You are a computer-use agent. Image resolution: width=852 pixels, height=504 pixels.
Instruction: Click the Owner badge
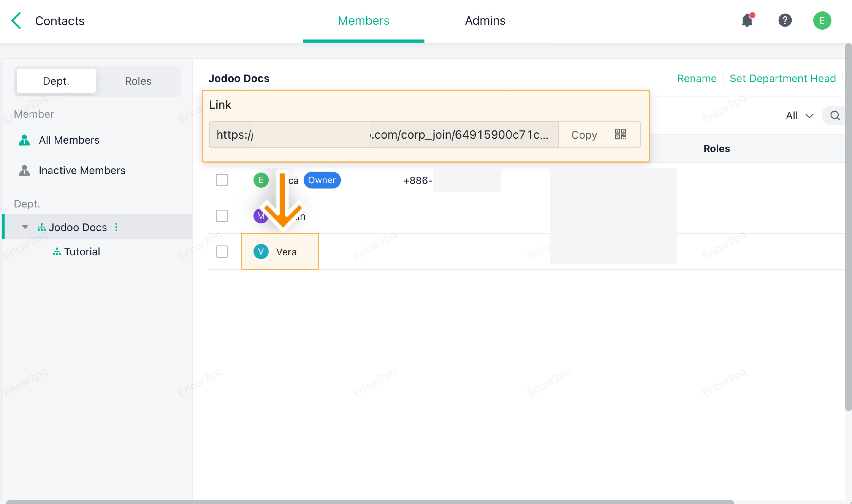click(322, 180)
